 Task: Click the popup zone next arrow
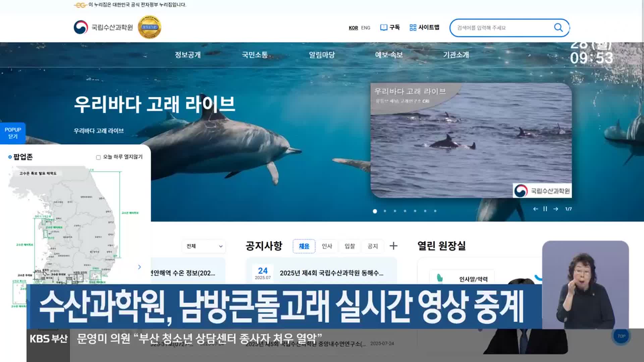coord(140,267)
